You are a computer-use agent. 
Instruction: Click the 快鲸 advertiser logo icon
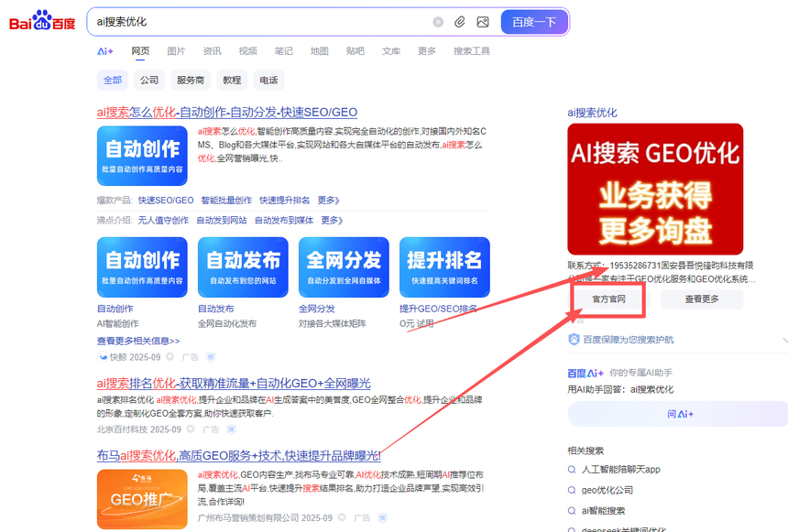(103, 356)
